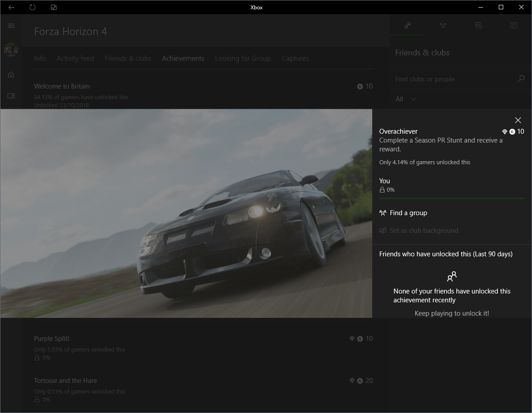The width and height of the screenshot is (532, 413).
Task: Open the Messages tab icon in right panel
Action: point(478,26)
